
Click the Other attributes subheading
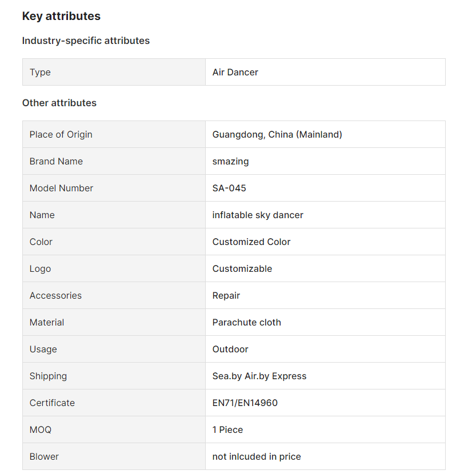59,103
